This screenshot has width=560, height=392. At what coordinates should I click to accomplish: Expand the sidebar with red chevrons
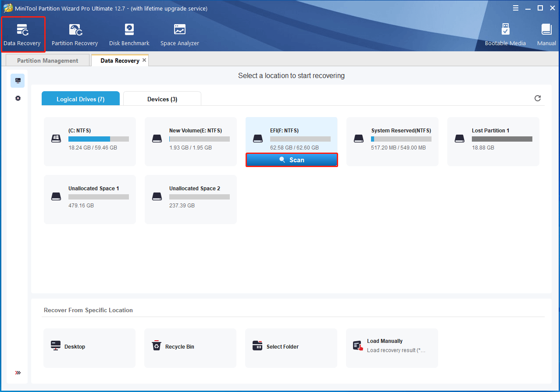18,373
